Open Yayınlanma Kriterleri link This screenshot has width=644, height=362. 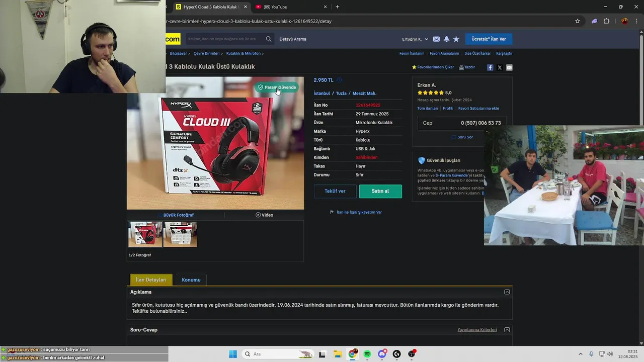477,330
